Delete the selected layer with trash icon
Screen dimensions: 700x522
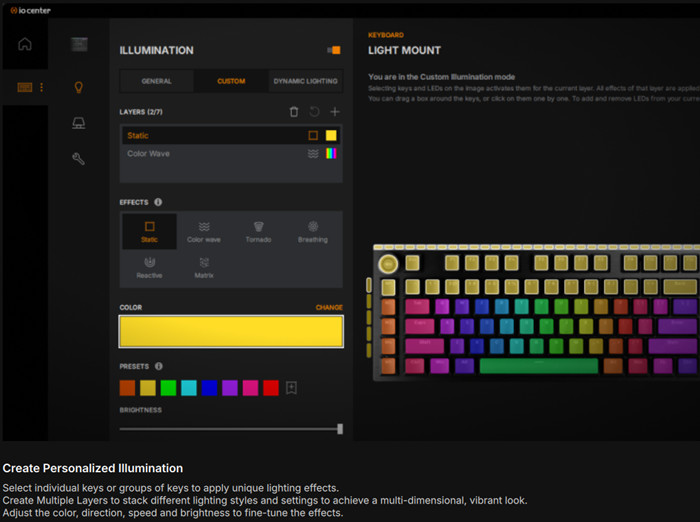tap(294, 112)
